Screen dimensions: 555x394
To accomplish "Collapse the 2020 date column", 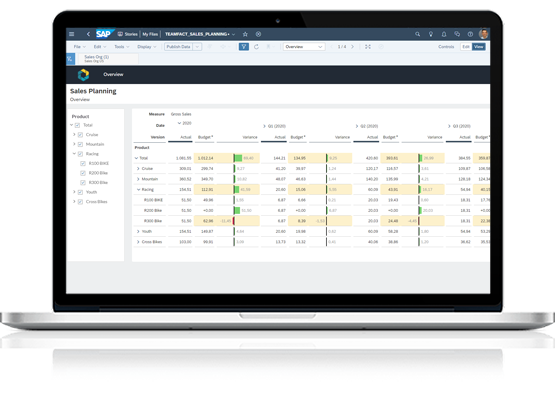I will (x=179, y=123).
